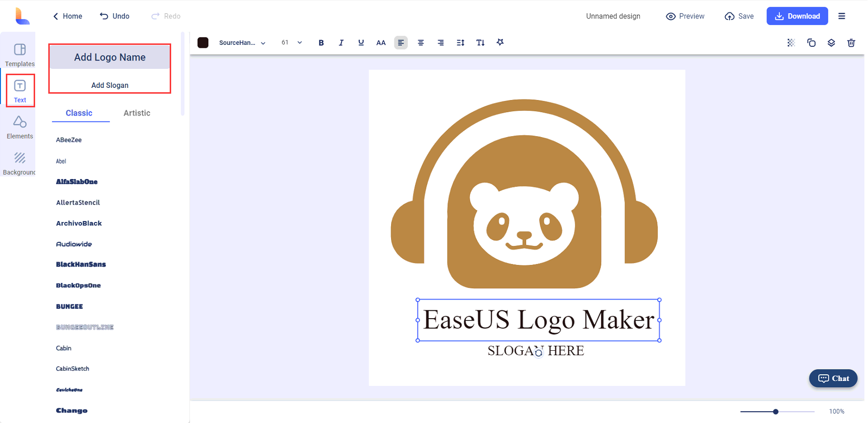Open the SourceHan font dropdown
This screenshot has height=423, width=868.
[x=242, y=43]
